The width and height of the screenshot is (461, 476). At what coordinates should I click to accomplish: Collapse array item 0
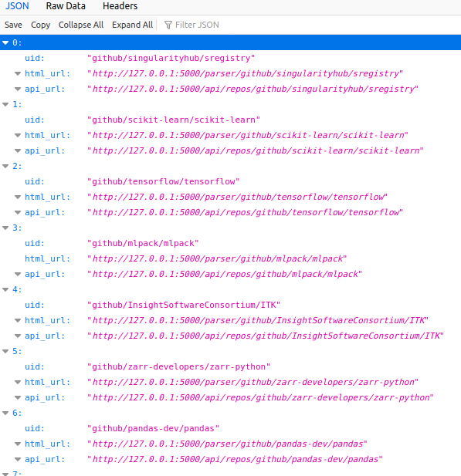(x=5, y=42)
